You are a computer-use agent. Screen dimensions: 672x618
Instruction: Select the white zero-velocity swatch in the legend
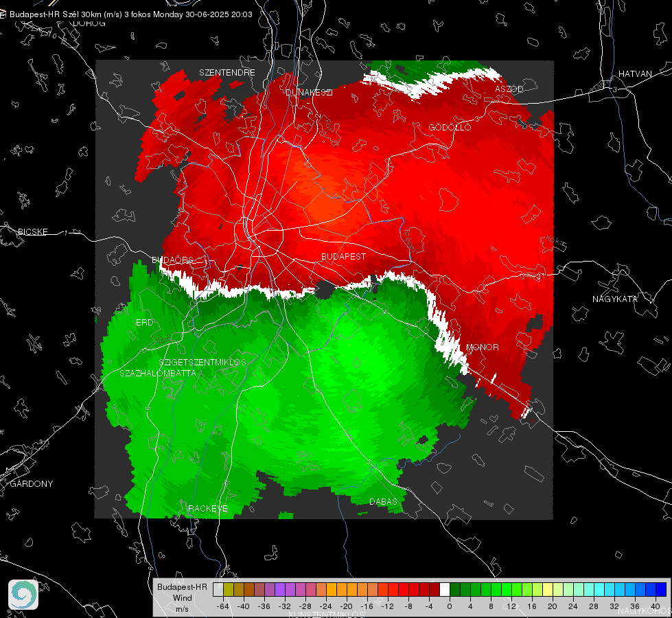(x=445, y=590)
